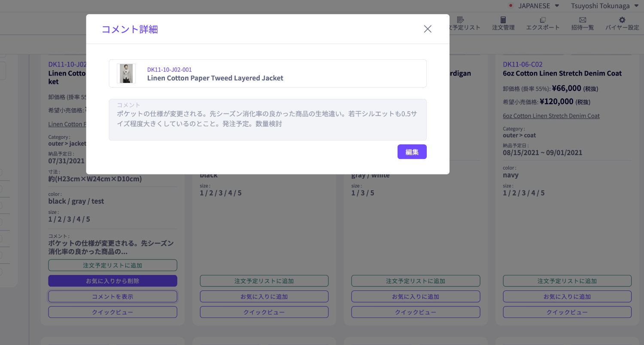Click the category text outer > coat
Viewport: 644px width, 345px height.
pyautogui.click(x=519, y=135)
